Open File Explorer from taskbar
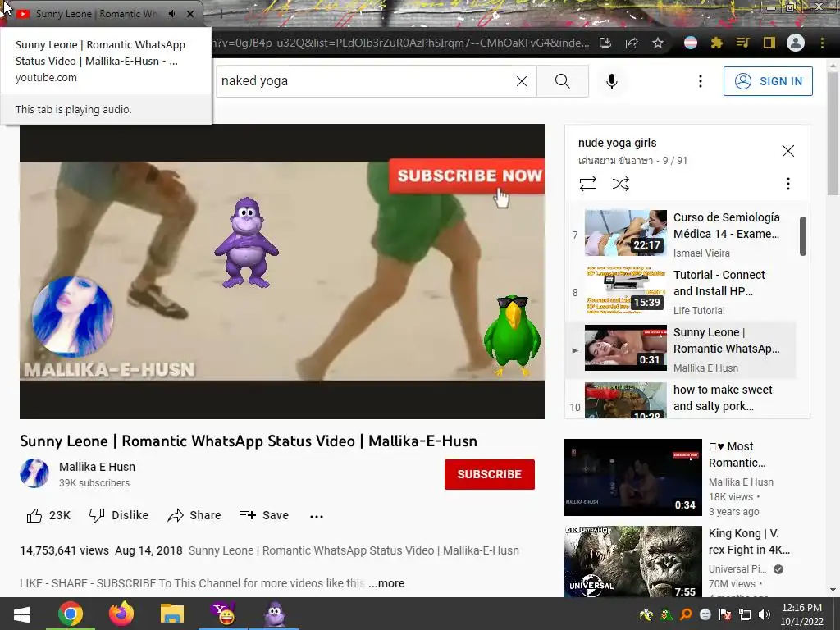The width and height of the screenshot is (840, 630). (x=171, y=614)
